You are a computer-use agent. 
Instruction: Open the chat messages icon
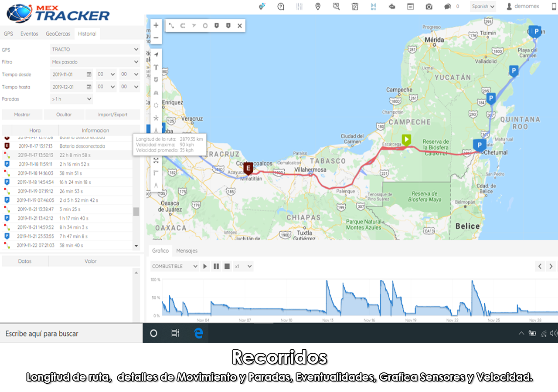click(x=447, y=7)
